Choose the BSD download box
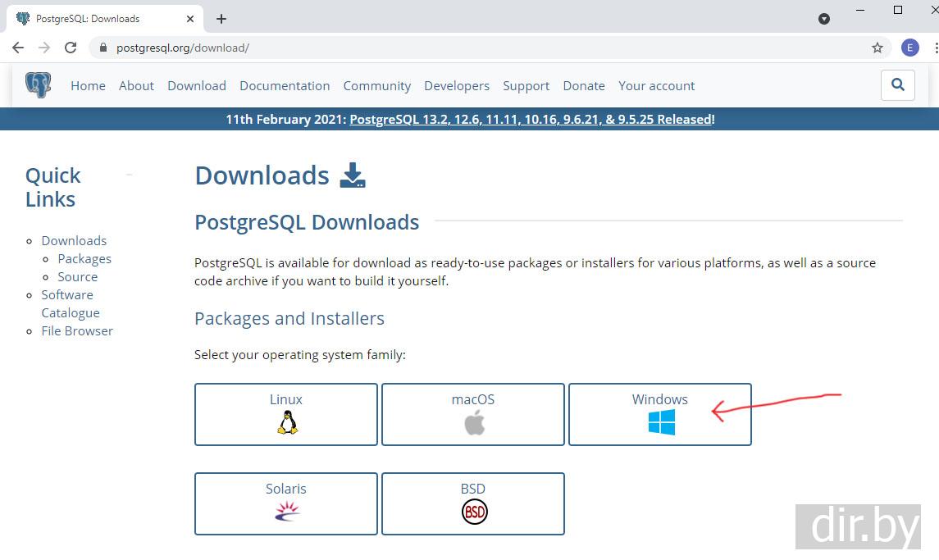Image resolution: width=939 pixels, height=560 pixels. [473, 503]
